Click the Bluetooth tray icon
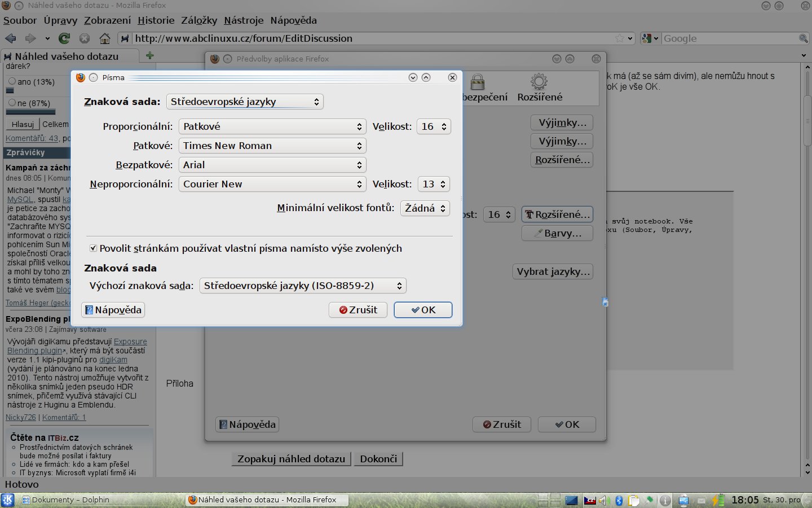The image size is (812, 508). [x=619, y=500]
